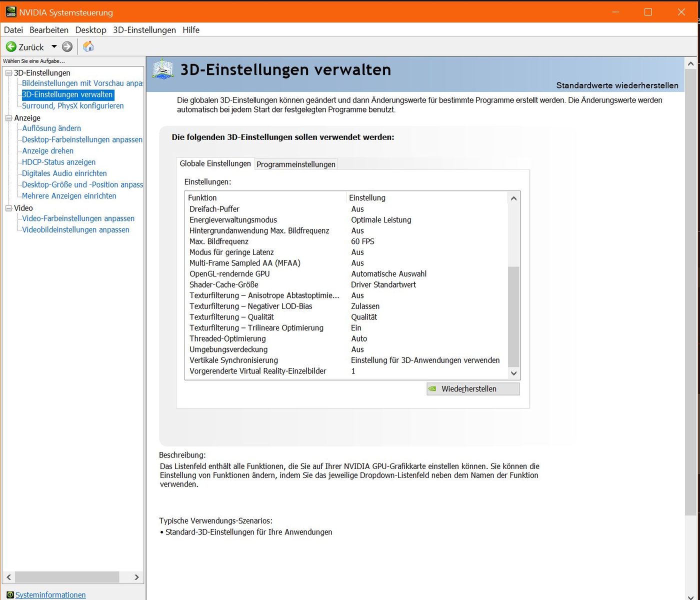Maximize the NVIDIA Systemsteuerung window

[648, 12]
